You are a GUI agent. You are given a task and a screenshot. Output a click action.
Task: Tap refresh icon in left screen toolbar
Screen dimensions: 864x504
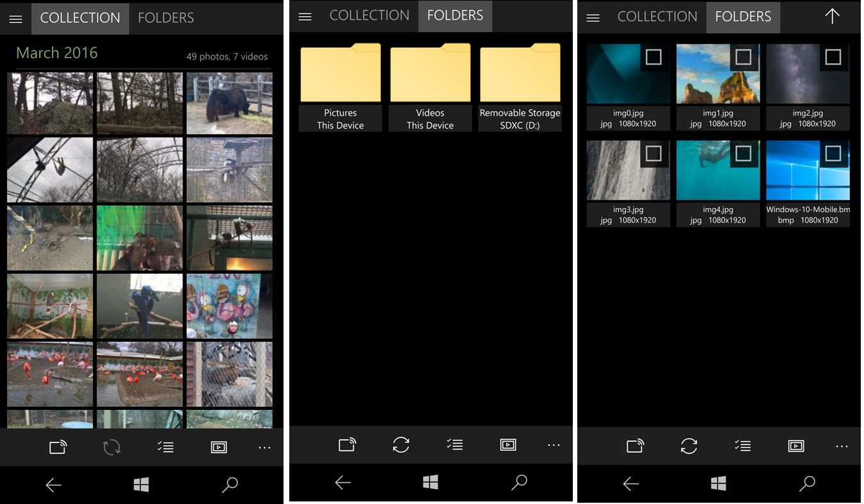point(111,447)
